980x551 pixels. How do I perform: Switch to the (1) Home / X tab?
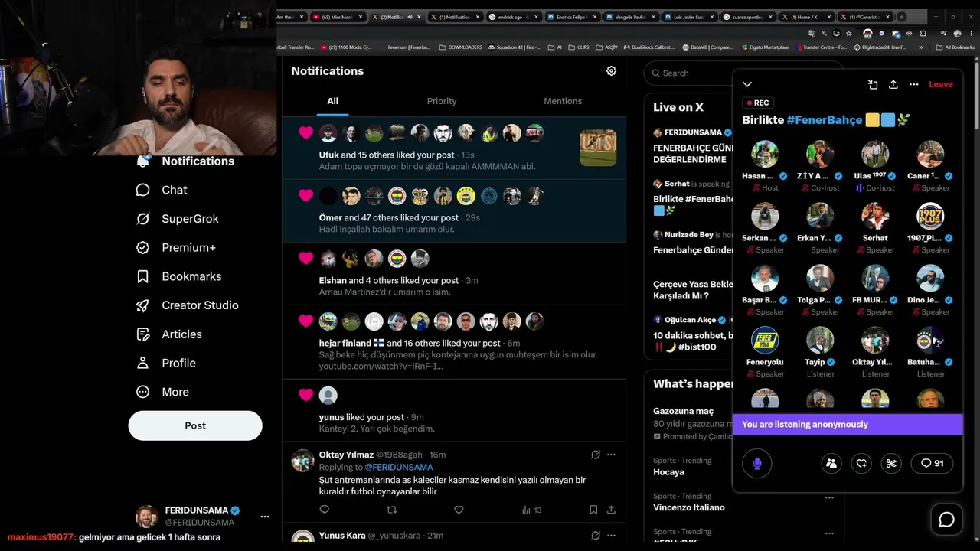click(x=805, y=17)
